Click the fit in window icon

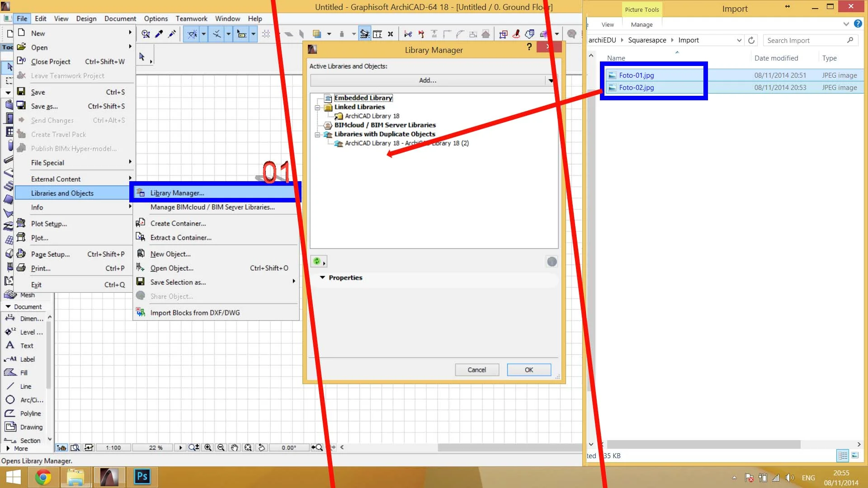click(x=248, y=447)
